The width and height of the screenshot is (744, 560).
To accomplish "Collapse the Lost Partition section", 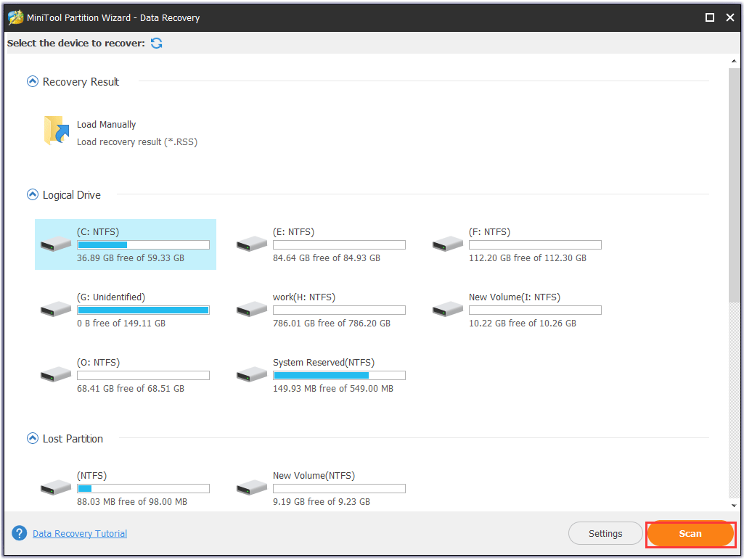I will 32,439.
